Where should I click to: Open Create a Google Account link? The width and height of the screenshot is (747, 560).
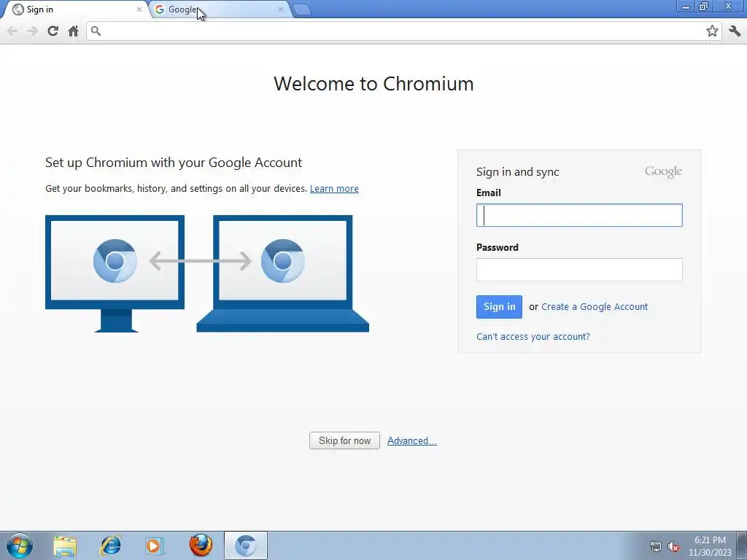(595, 307)
